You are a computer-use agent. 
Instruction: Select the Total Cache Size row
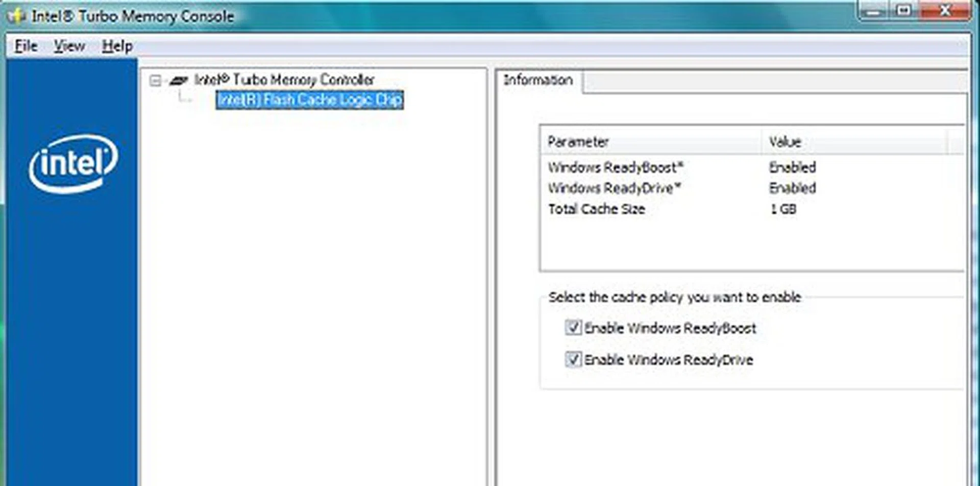pos(596,209)
